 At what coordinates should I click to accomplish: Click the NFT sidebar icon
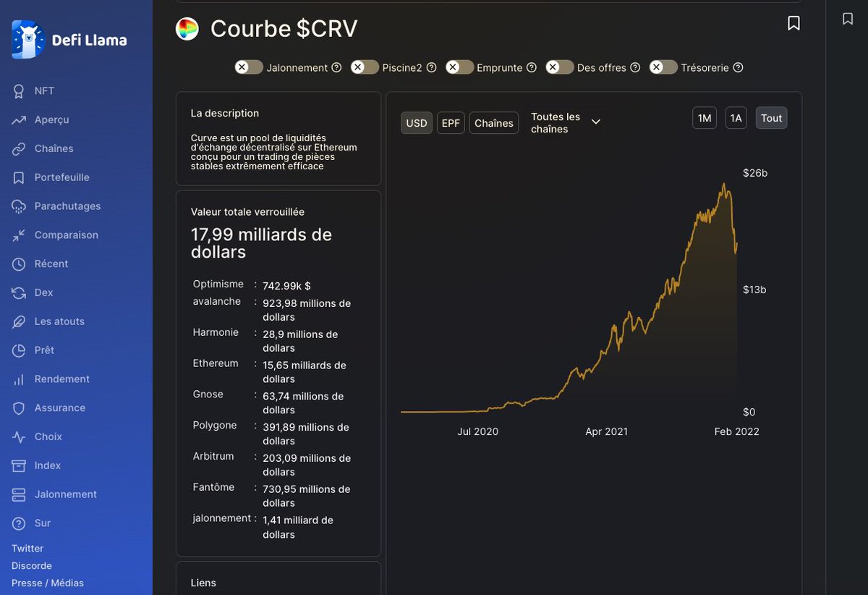[19, 91]
